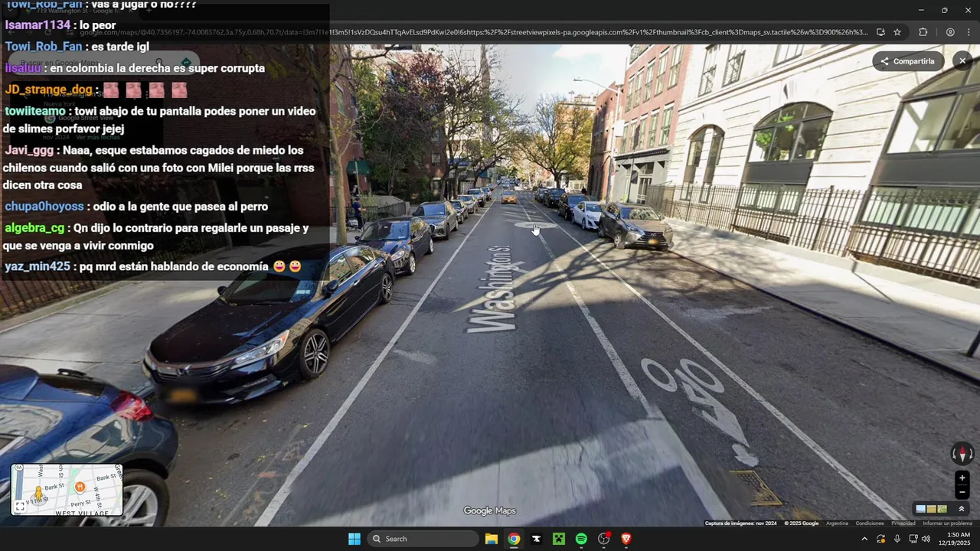
Task: Click the Argentina footer link
Action: 837,523
